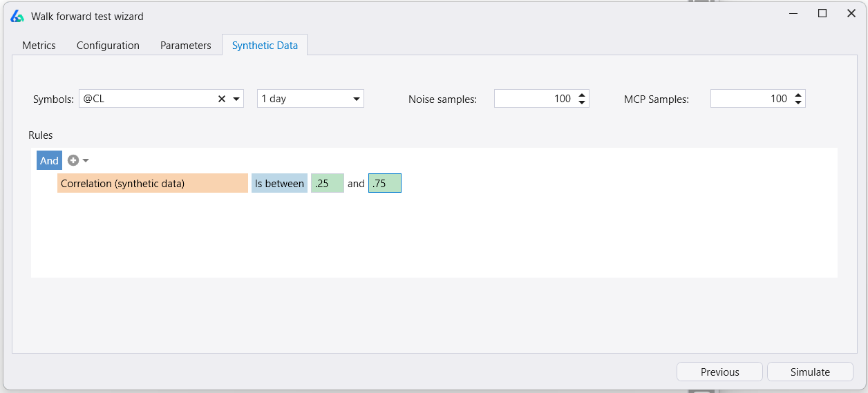Open the Symbols dropdown arrow
Screen dimensions: 868x393
236,99
